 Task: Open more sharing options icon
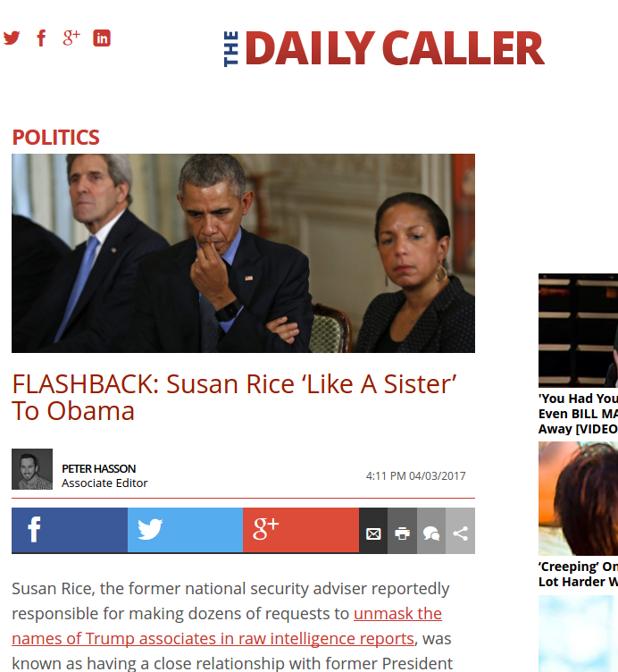[461, 531]
